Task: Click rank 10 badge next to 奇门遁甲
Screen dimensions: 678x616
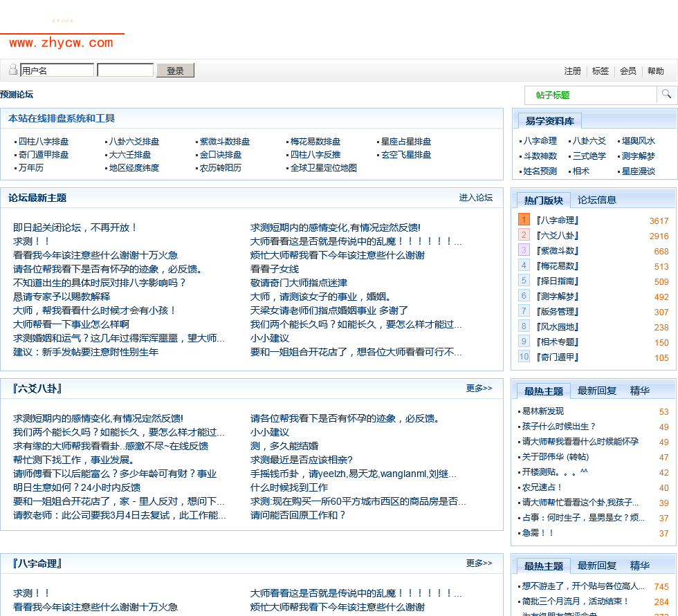Action: click(x=524, y=356)
